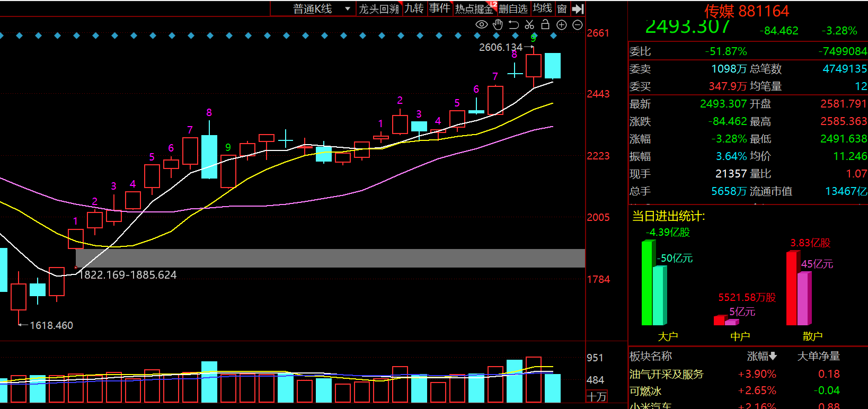Click the +3.90% gain value
This screenshot has width=868, height=409.
[757, 374]
